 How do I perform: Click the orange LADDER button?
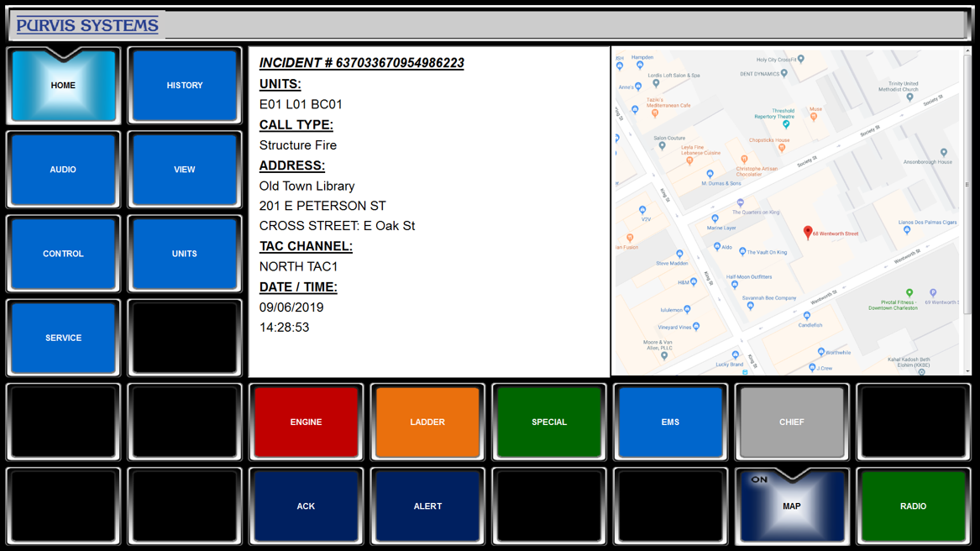click(427, 422)
